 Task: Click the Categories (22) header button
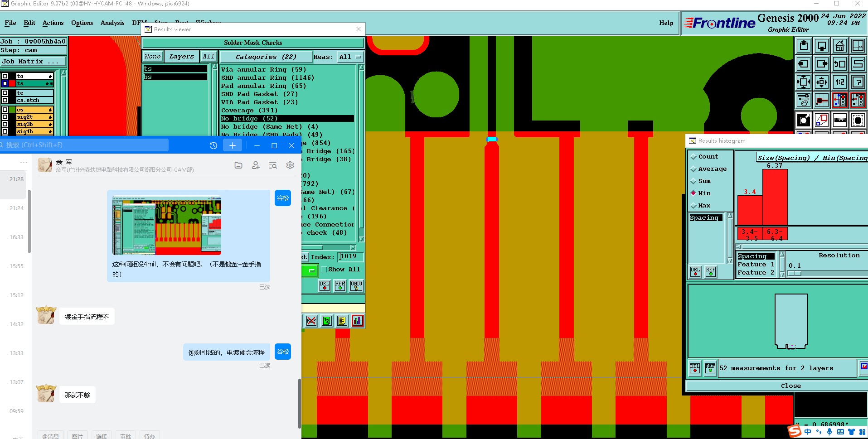click(266, 57)
